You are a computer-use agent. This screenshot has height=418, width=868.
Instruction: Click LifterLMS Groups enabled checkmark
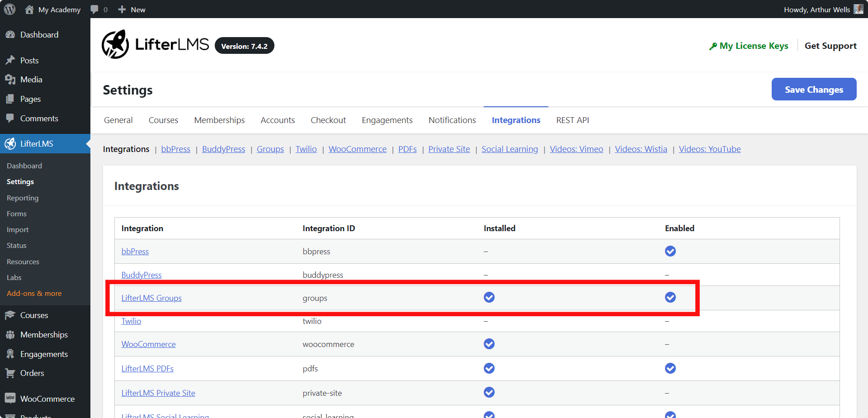(x=670, y=297)
